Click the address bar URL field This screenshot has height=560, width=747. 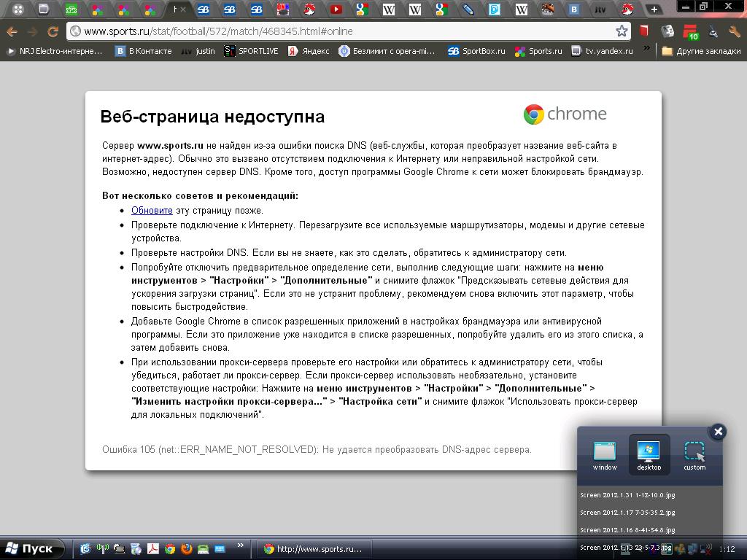[349, 31]
